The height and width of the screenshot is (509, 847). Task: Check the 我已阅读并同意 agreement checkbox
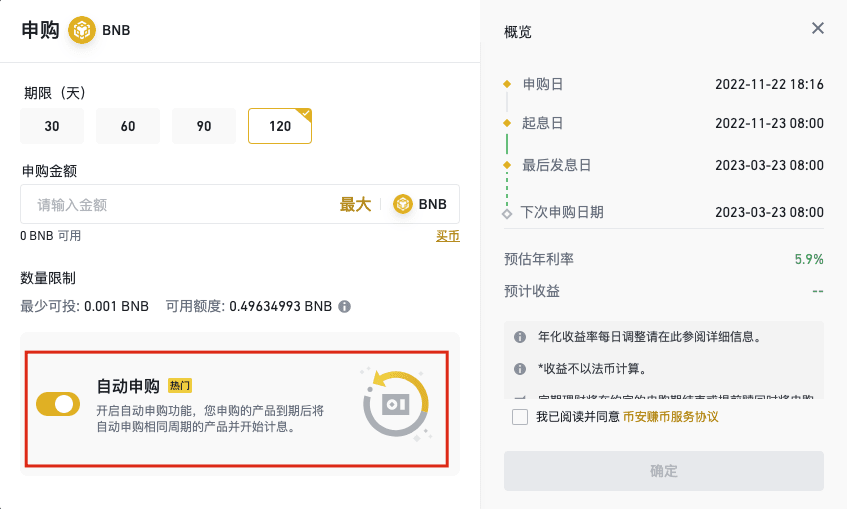(520, 417)
